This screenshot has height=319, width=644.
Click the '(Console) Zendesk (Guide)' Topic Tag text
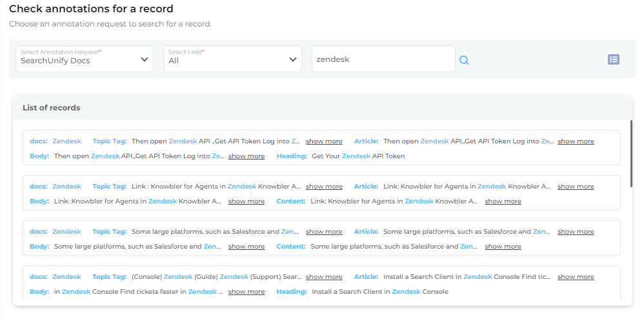216,276
